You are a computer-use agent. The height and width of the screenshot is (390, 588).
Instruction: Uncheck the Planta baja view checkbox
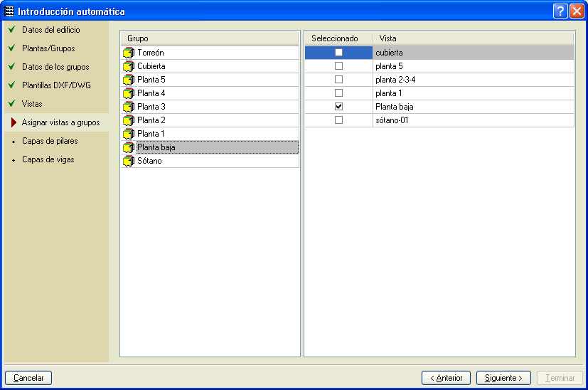pos(338,107)
